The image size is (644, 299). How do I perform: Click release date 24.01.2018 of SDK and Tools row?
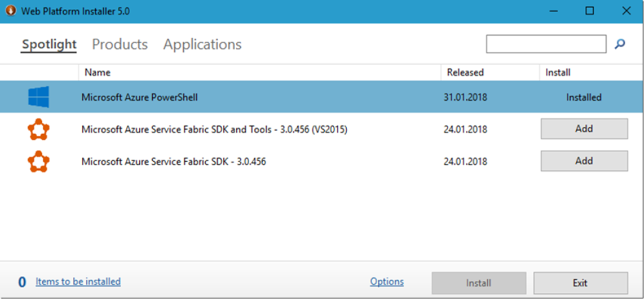coord(465,129)
